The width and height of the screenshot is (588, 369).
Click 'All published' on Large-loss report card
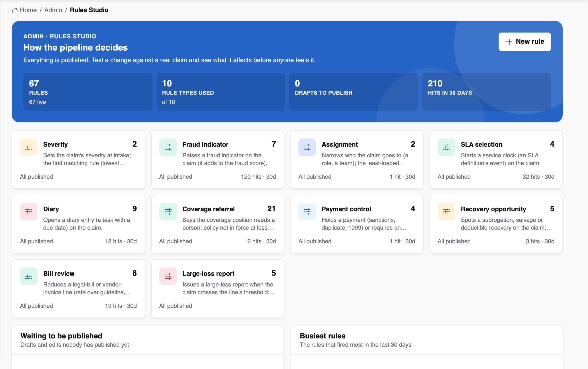176,306
